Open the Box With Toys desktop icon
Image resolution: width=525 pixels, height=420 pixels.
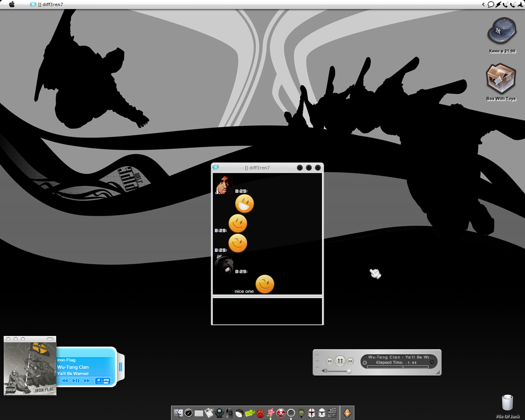click(x=501, y=82)
